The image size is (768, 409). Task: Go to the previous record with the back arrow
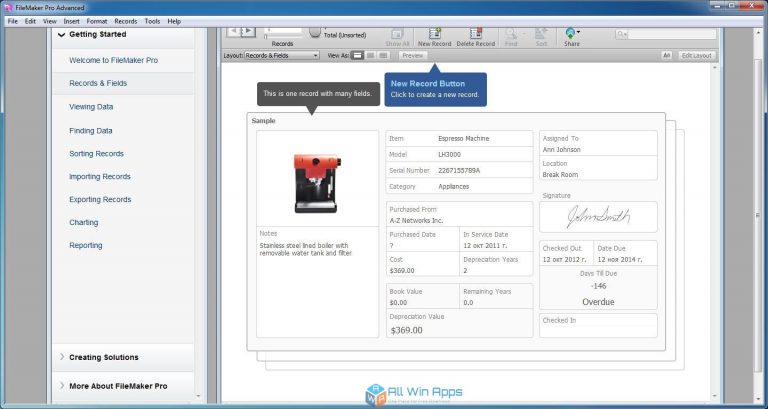(234, 31)
